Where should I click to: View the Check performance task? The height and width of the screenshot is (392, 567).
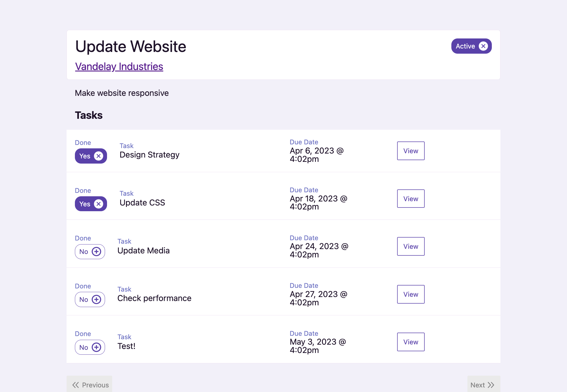[411, 294]
